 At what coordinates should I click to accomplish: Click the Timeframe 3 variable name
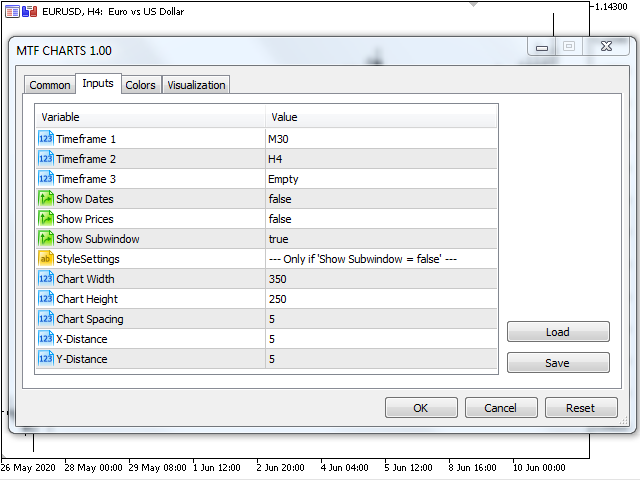tap(86, 179)
